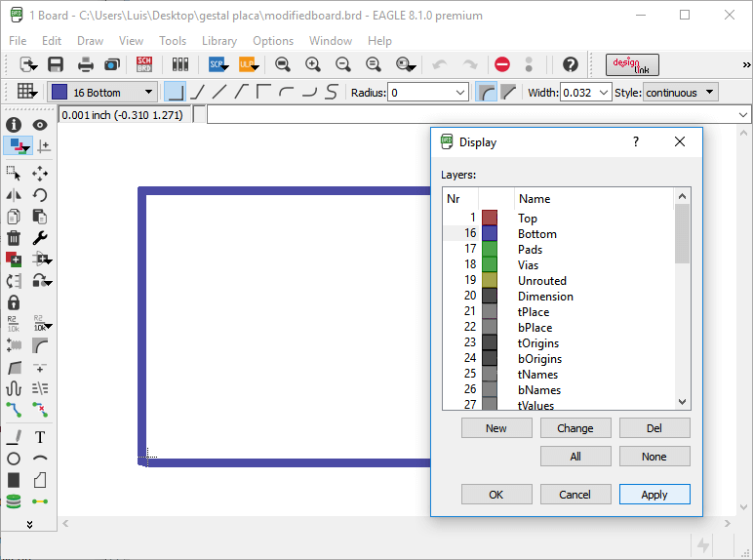This screenshot has width=753, height=560.
Task: Click Apply in Display dialog
Action: point(654,495)
